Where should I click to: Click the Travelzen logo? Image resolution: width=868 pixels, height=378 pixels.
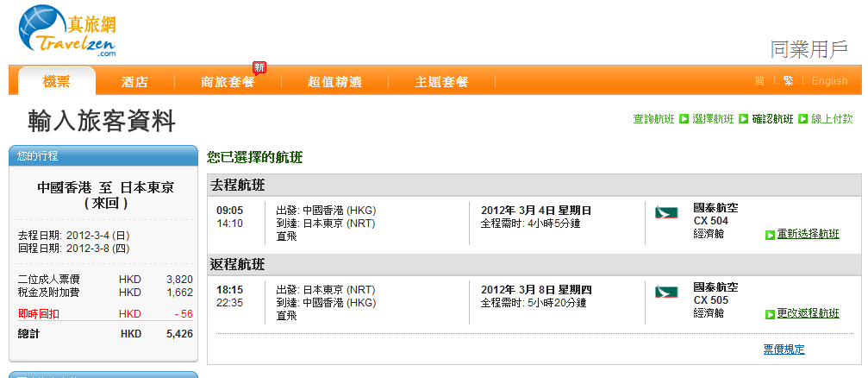click(67, 32)
